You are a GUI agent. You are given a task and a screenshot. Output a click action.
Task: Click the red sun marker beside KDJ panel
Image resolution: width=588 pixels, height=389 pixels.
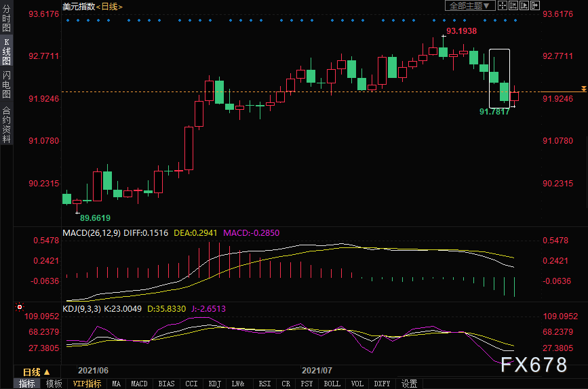[20, 307]
